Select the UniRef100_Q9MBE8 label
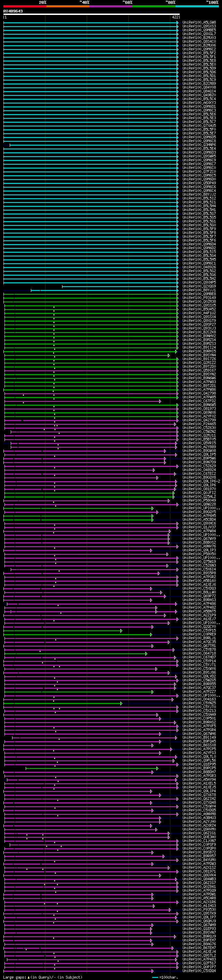 (x=199, y=294)
